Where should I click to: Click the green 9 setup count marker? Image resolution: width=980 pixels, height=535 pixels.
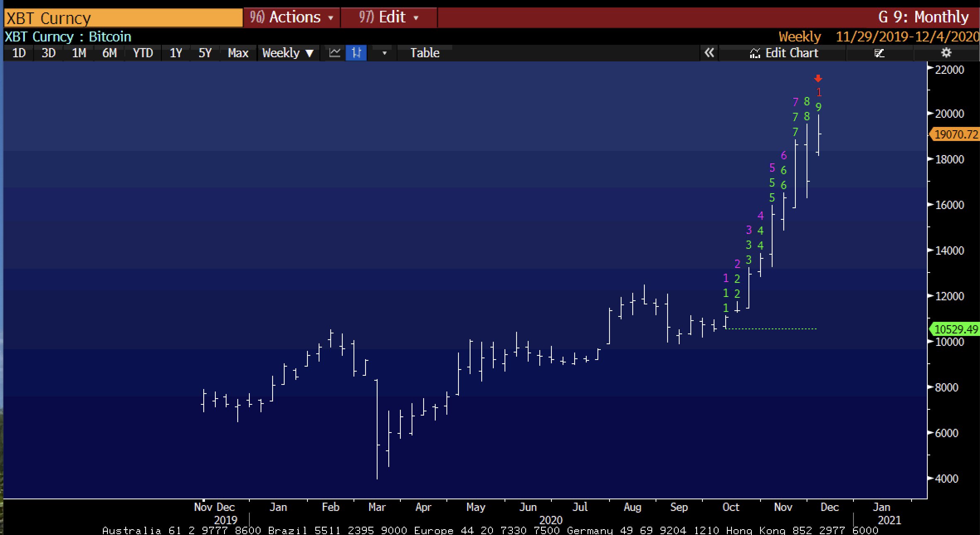(818, 107)
